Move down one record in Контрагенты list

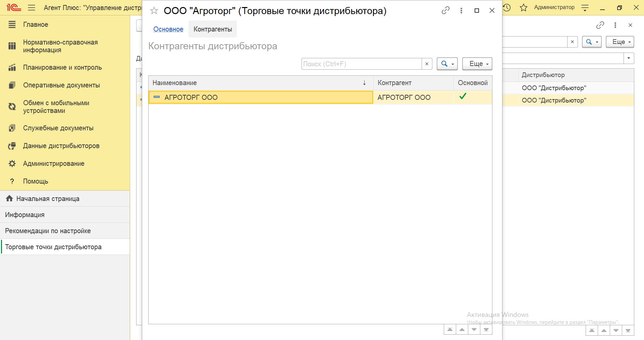[474, 330]
